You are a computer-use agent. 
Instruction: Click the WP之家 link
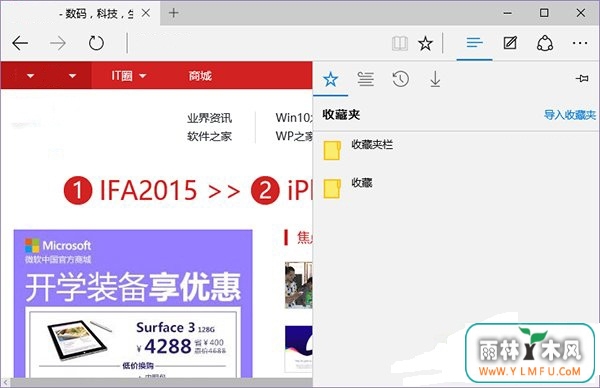[294, 136]
